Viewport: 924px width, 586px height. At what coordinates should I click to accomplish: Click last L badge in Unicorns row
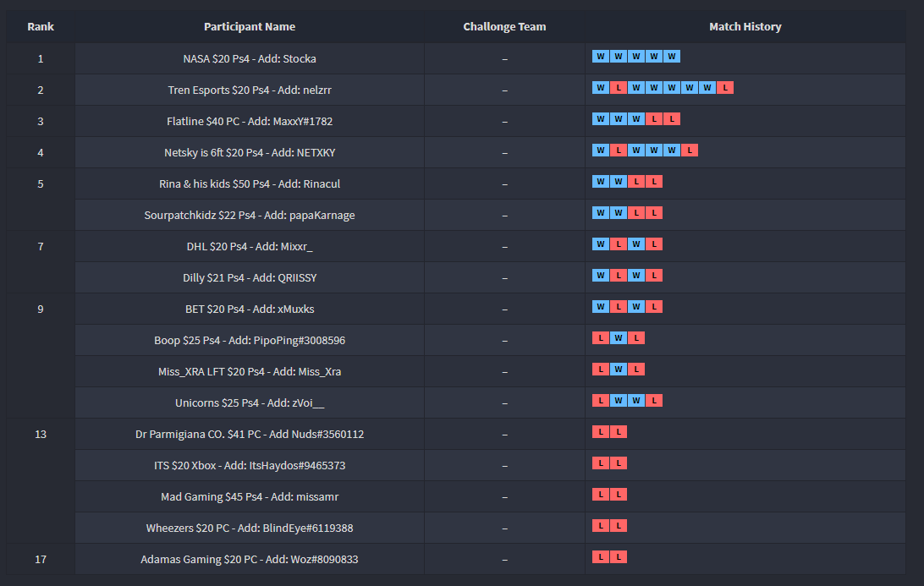click(x=654, y=401)
